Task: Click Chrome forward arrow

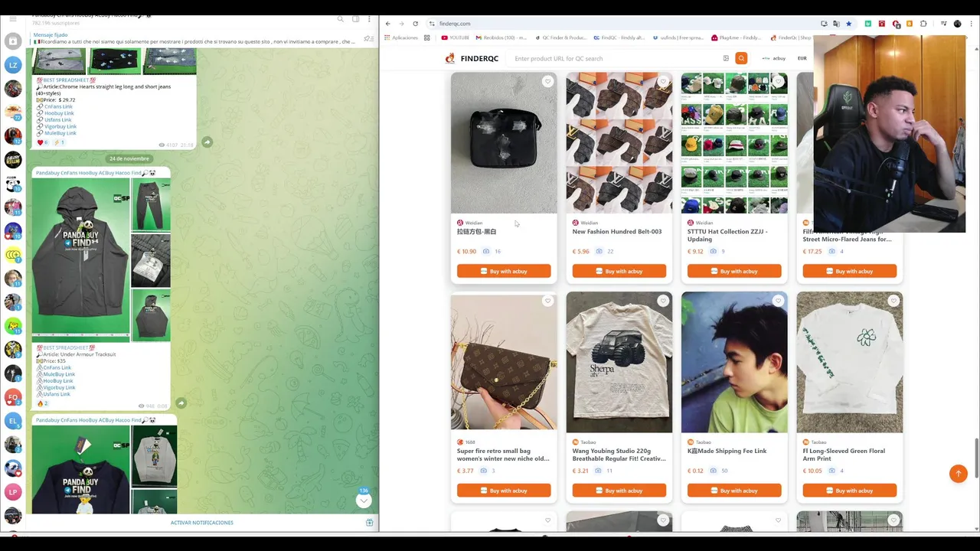Action: [401, 24]
